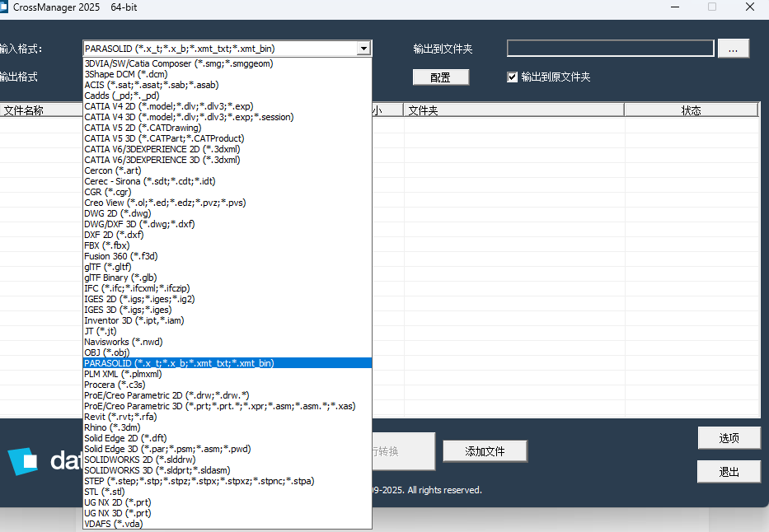Viewport: 769px width, 532px height.
Task: Click the 输出到文件夹 path input field
Action: pyautogui.click(x=610, y=49)
